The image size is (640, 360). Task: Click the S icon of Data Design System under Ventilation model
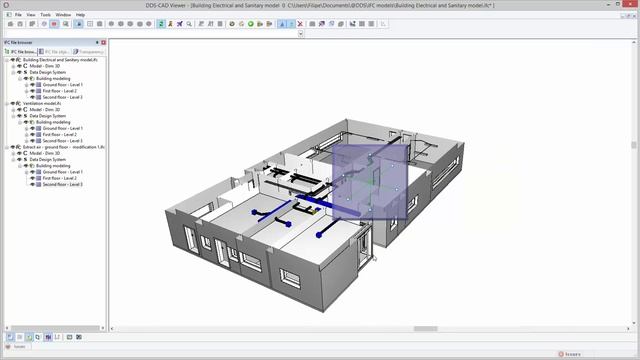(25, 116)
